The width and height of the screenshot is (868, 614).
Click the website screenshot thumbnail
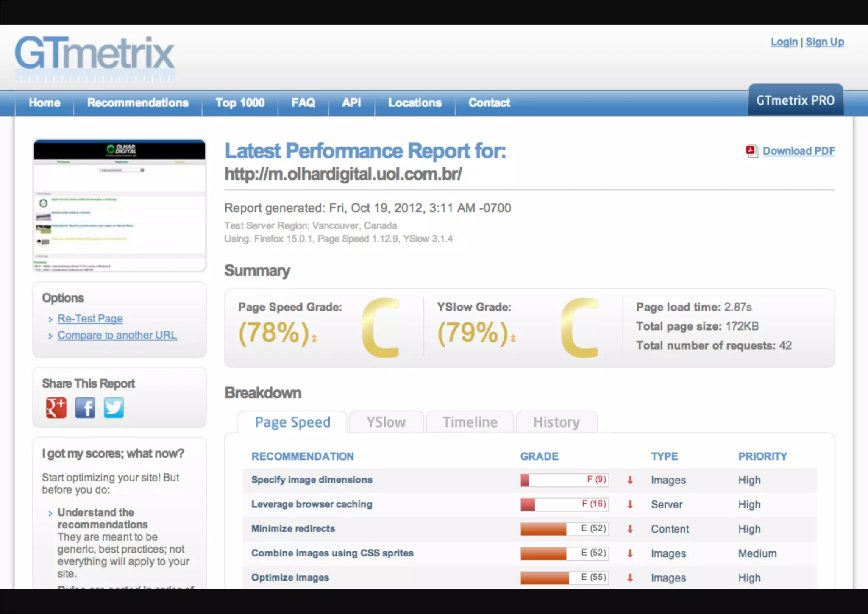[x=120, y=206]
